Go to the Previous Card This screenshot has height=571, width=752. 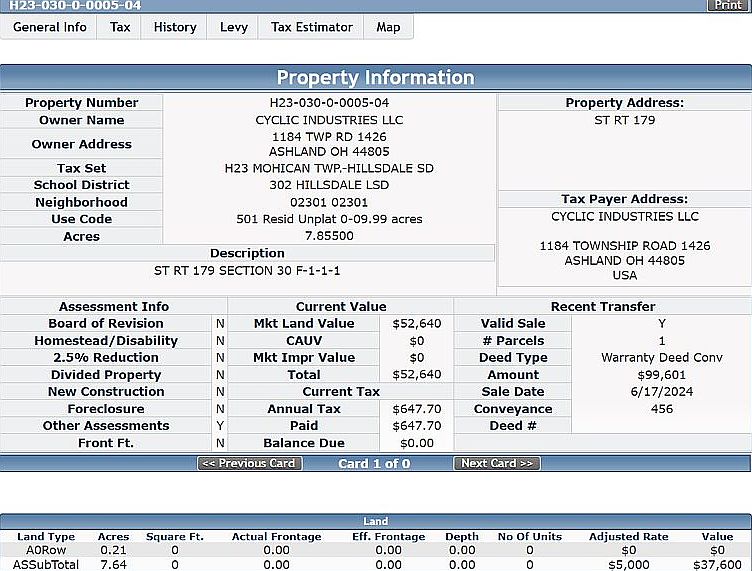click(x=250, y=463)
